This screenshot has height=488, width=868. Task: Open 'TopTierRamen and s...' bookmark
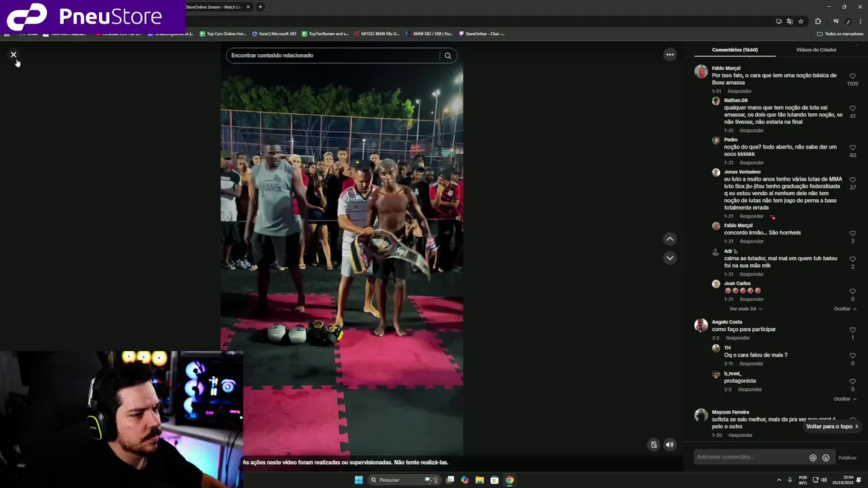tap(325, 34)
